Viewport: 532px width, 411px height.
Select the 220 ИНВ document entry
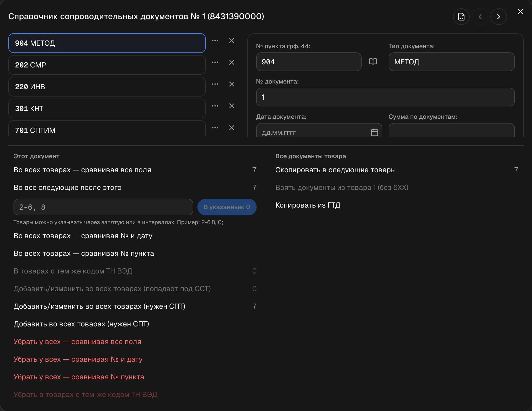[107, 87]
